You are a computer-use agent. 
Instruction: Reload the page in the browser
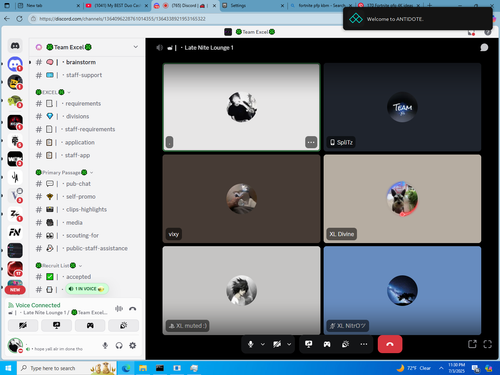(19, 19)
